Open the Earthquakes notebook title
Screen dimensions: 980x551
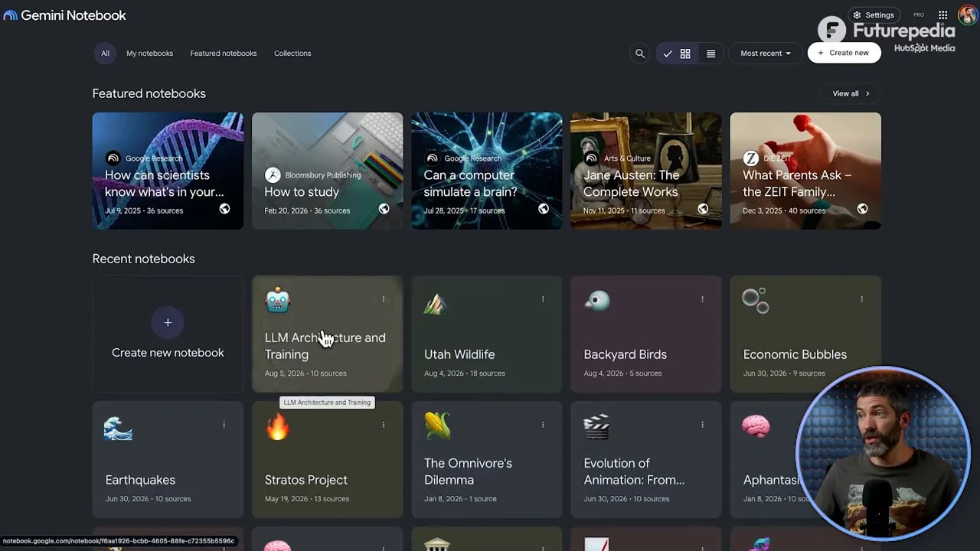click(x=140, y=480)
